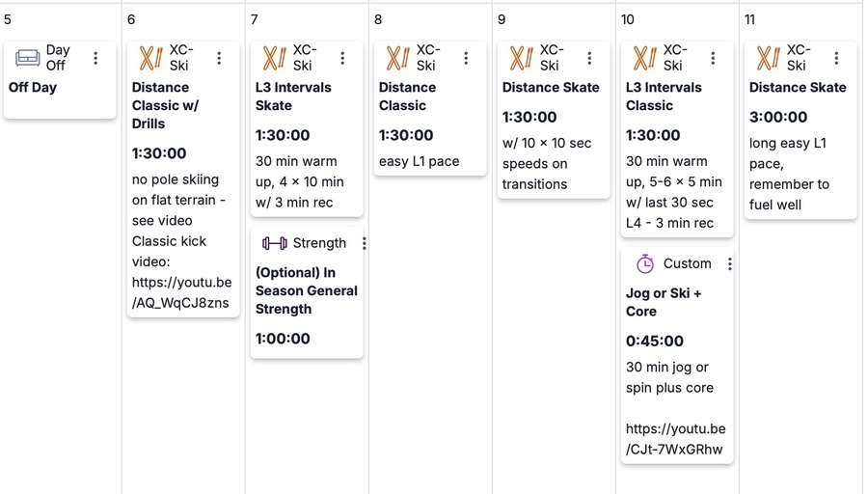Image resolution: width=868 pixels, height=494 pixels.
Task: Select day 5 date number
Action: [8, 19]
